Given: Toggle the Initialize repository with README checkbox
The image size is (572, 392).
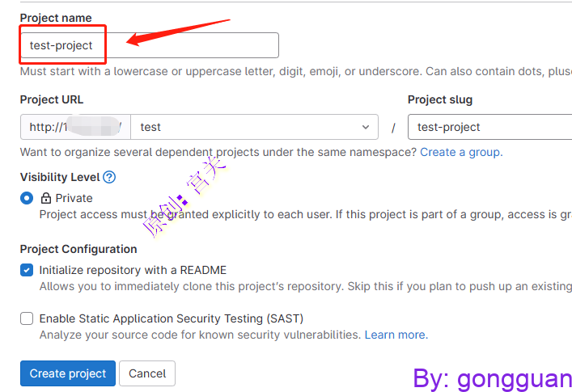Looking at the screenshot, I should coord(27,270).
